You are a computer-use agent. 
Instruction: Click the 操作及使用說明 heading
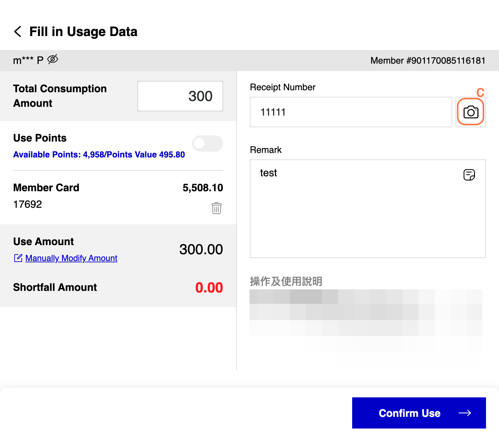pos(286,281)
